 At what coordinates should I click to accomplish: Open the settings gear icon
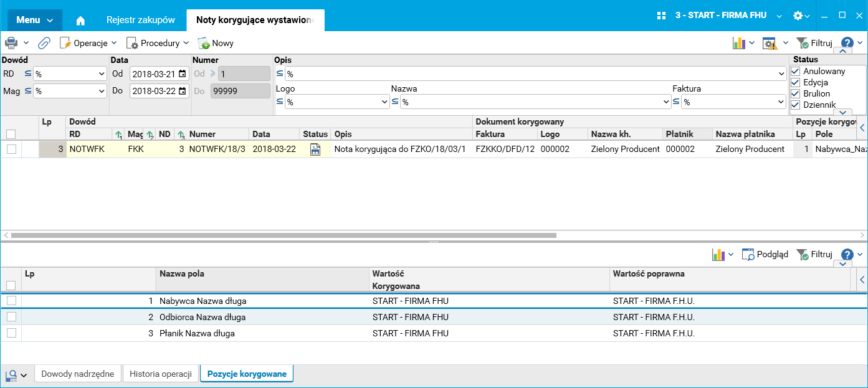(x=798, y=16)
